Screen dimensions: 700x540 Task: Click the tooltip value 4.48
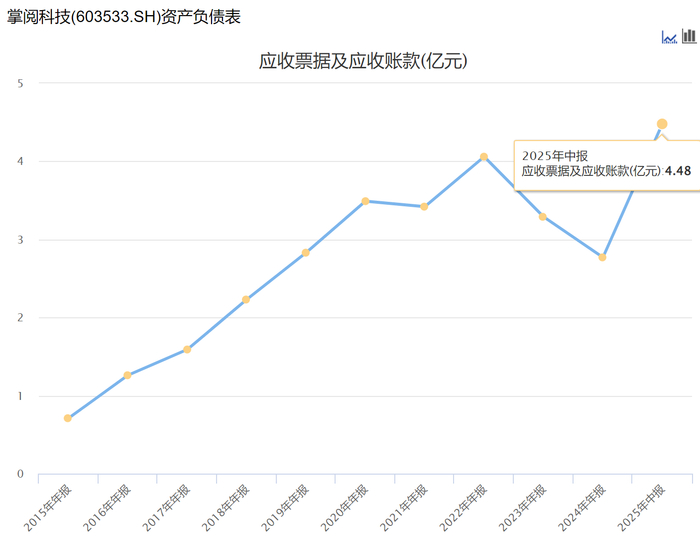pyautogui.click(x=678, y=171)
